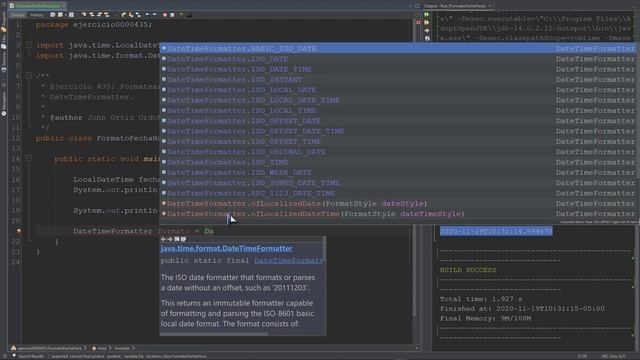
Task: Select DateTimeFormatter.ISO_OFFSET_TIME completion item
Action: tap(398, 142)
